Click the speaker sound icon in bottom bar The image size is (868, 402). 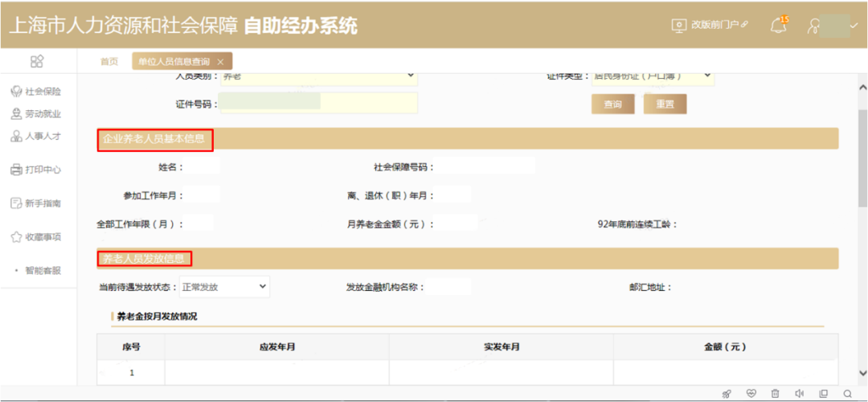click(x=799, y=393)
